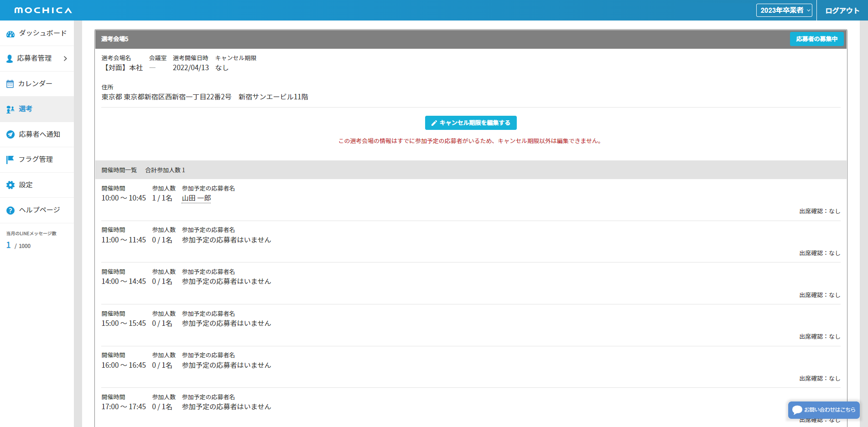Open the お問い合わせはこちら chat widget
The image size is (868, 427).
[x=824, y=410]
